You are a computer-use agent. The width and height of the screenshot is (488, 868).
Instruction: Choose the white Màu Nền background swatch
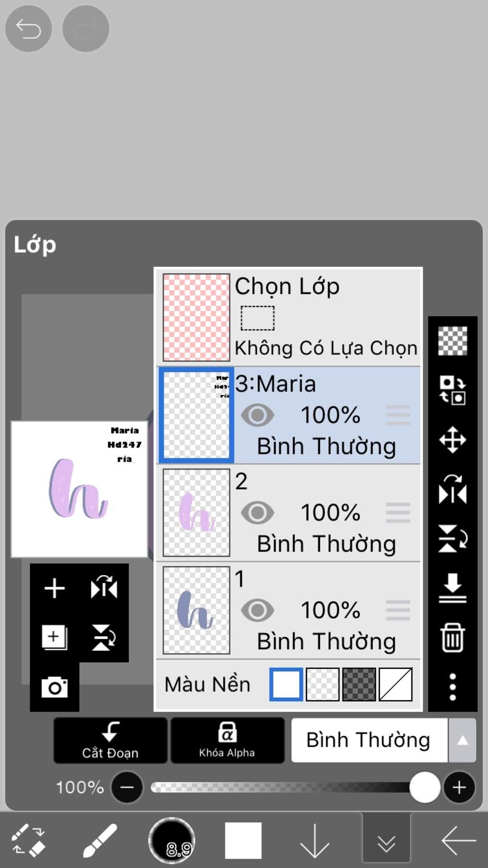(286, 684)
